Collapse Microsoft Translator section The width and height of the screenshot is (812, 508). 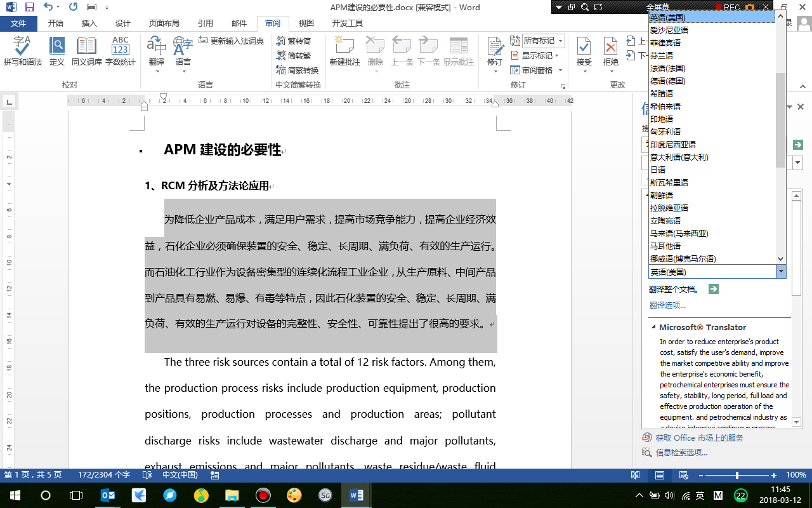point(653,327)
